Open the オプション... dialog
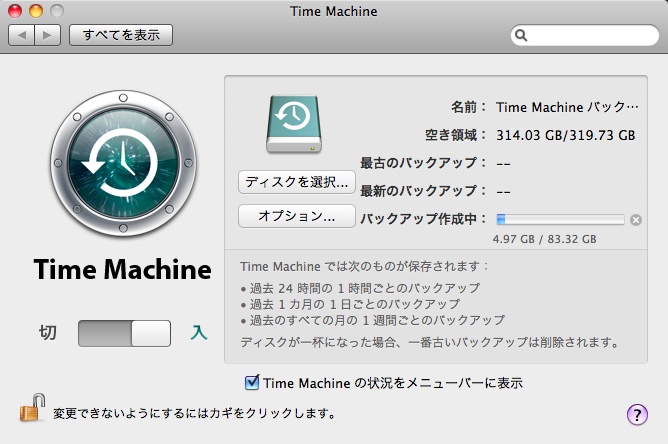Screen dimensions: 668x444 pos(296,216)
